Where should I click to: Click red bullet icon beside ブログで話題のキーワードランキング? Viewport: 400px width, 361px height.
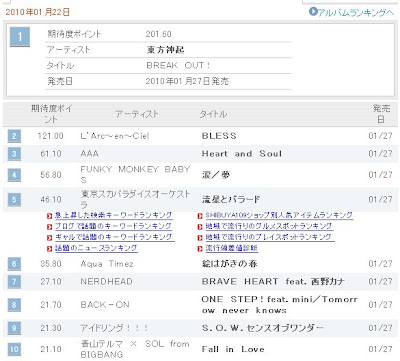click(x=50, y=227)
